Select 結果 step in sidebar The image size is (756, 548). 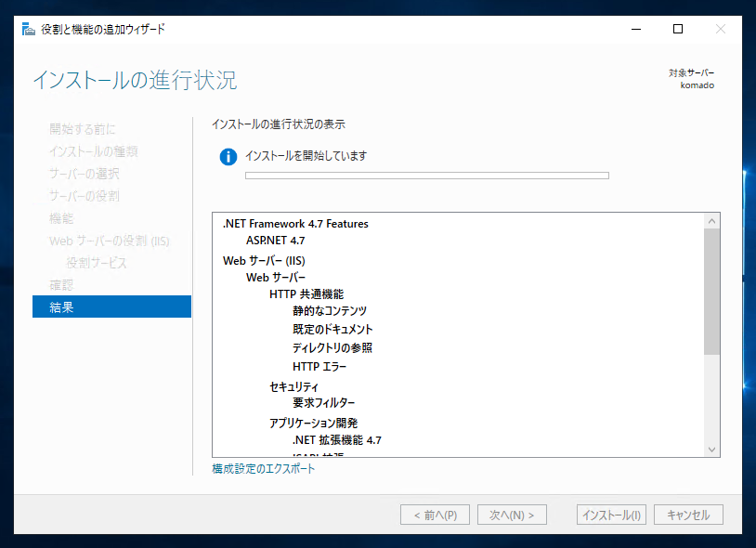[111, 307]
